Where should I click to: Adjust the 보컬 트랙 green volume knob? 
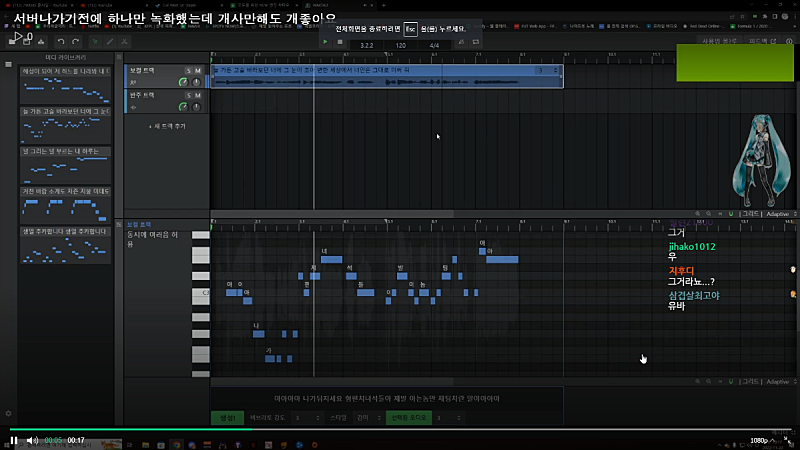pyautogui.click(x=182, y=82)
